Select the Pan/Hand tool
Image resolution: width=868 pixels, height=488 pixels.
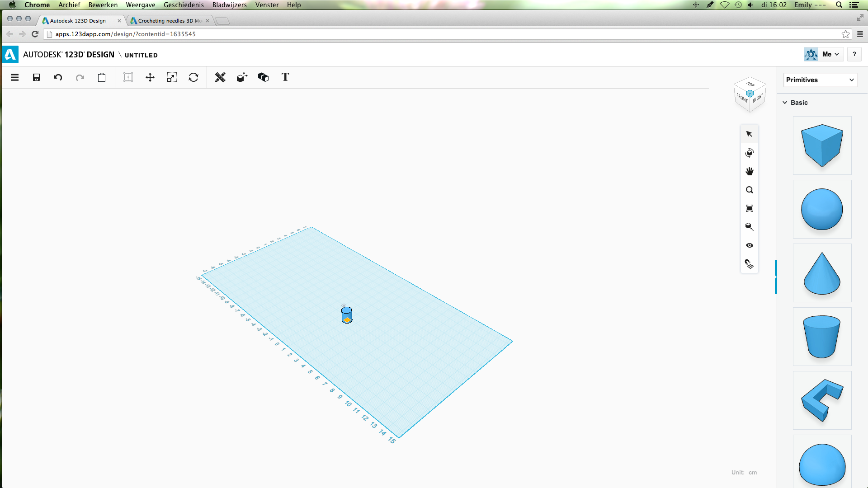coord(750,171)
